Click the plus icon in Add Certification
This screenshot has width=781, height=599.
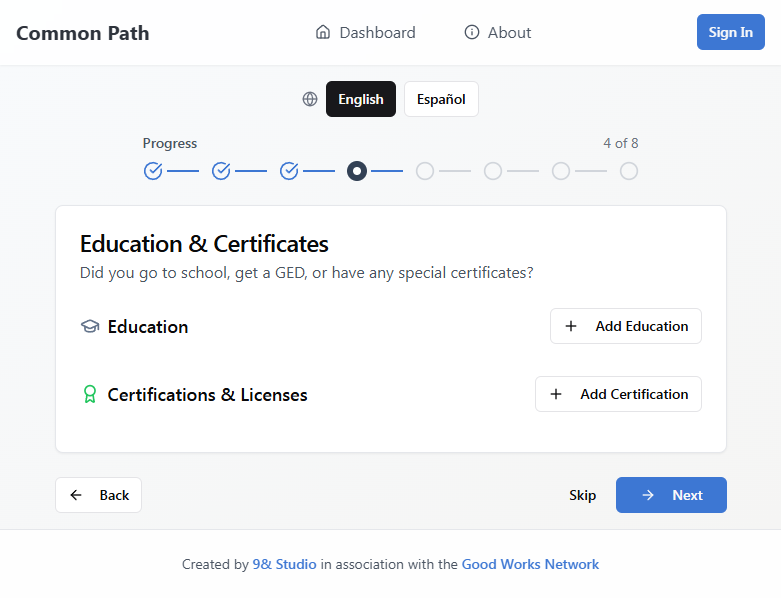pyautogui.click(x=556, y=394)
